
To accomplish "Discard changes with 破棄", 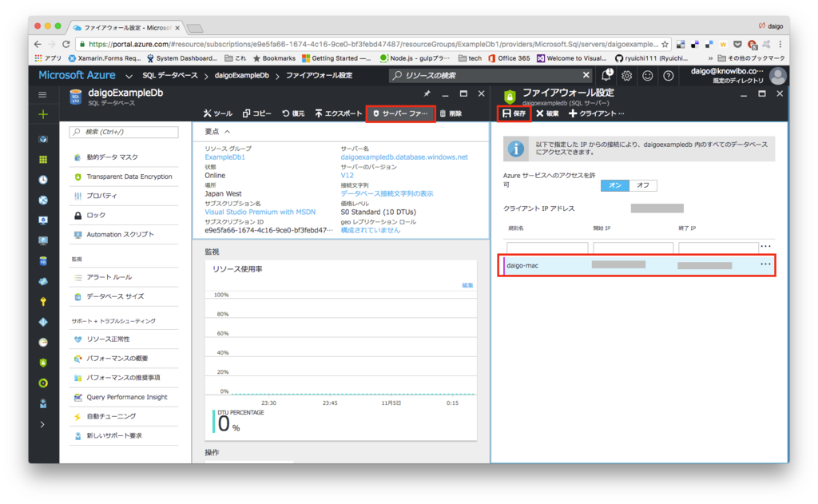I will (x=548, y=113).
